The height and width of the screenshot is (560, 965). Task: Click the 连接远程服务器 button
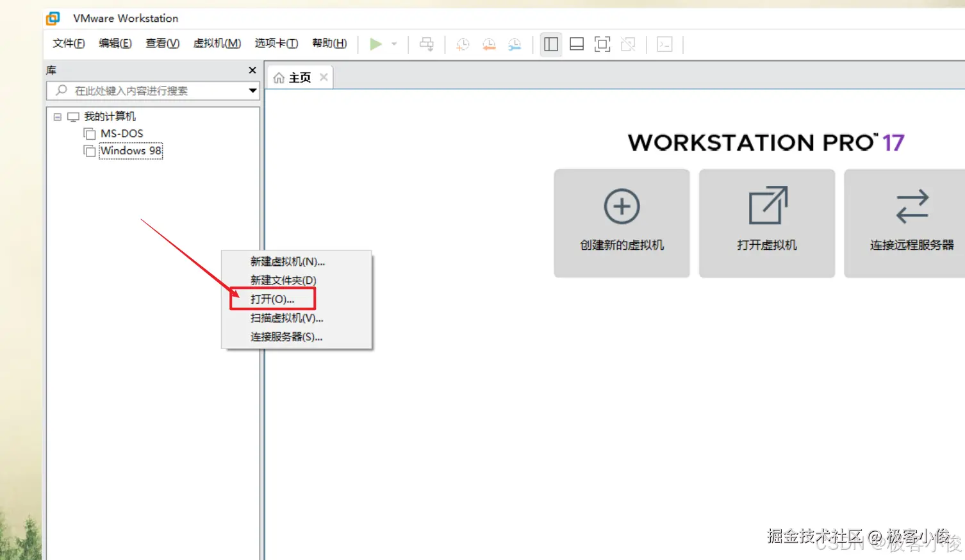click(x=905, y=223)
